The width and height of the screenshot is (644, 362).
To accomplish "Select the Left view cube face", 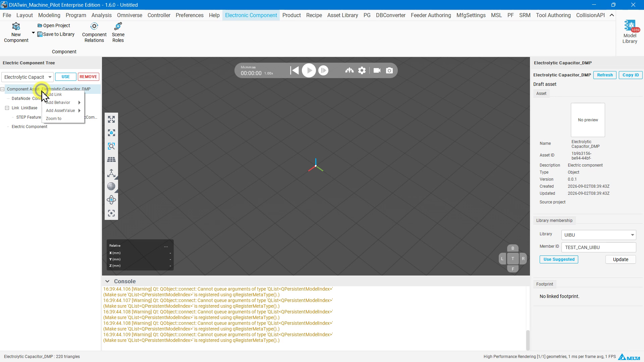I will point(502,259).
